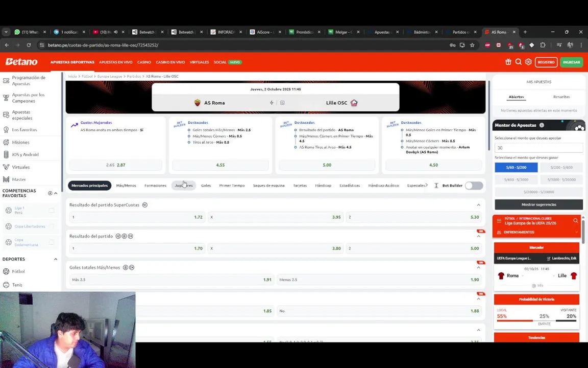Click the bet amount input field
588x368 pixels.
pos(539,148)
